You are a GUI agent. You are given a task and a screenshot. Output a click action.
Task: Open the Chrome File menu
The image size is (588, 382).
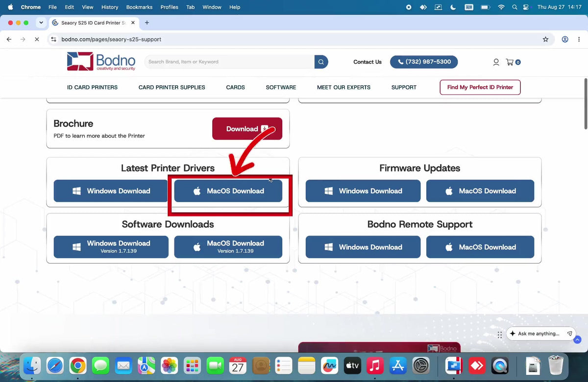(x=52, y=7)
